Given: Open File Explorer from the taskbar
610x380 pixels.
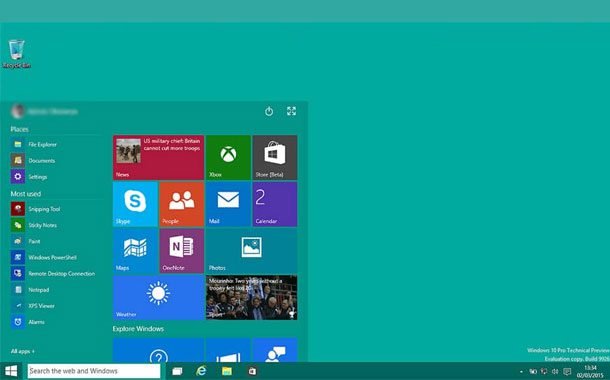Looking at the screenshot, I should click(227, 371).
